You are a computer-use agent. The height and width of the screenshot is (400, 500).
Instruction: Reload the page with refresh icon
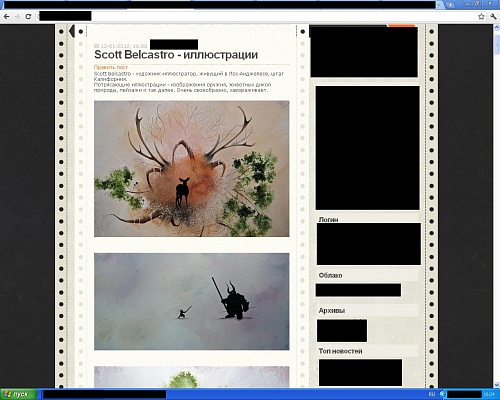point(28,16)
